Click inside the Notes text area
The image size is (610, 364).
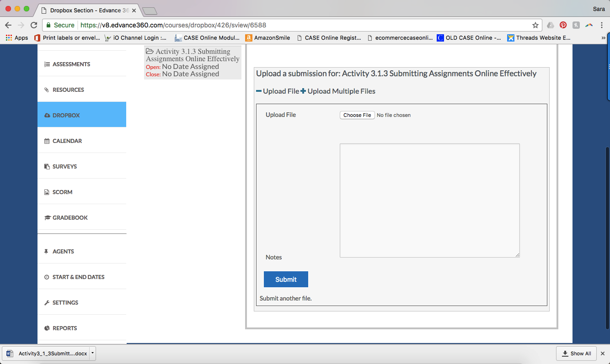pyautogui.click(x=429, y=200)
